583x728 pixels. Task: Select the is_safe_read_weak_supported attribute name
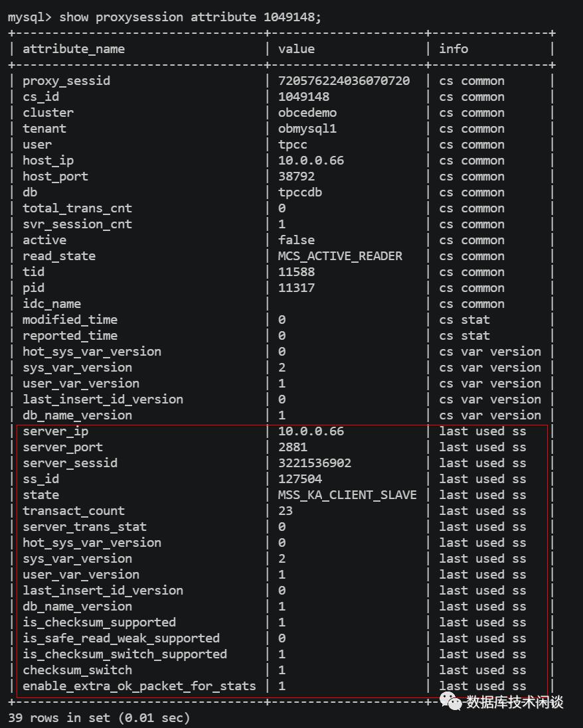click(122, 638)
